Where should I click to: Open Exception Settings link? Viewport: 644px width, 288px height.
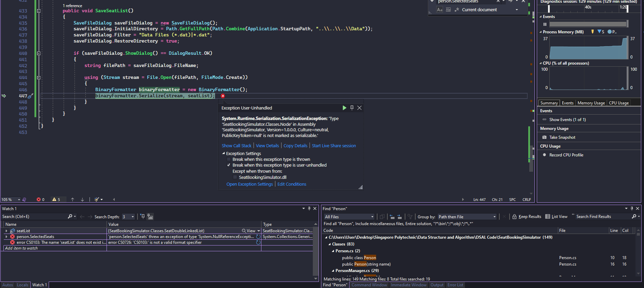point(249,184)
